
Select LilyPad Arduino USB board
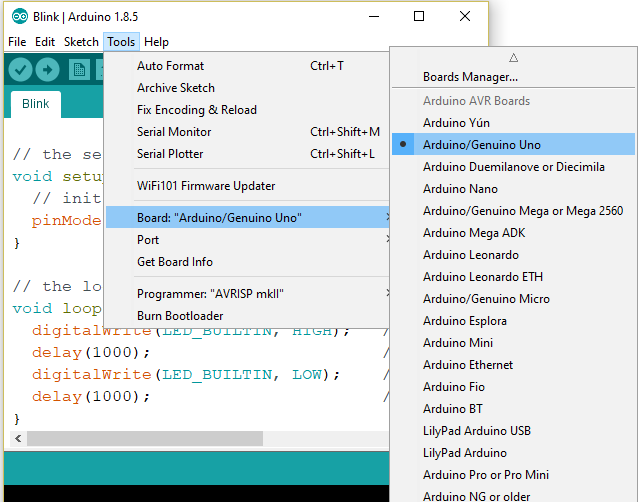pos(513,431)
